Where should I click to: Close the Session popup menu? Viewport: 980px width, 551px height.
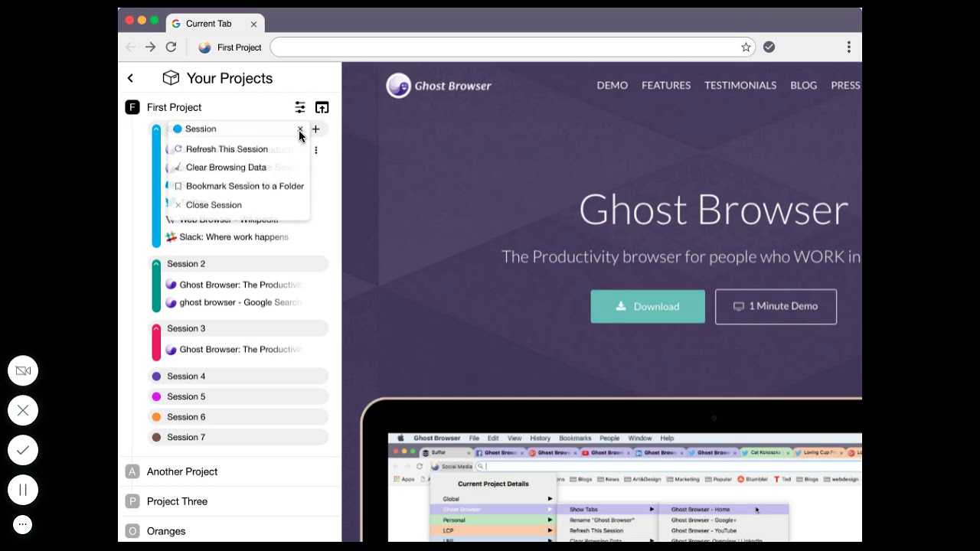tap(300, 129)
